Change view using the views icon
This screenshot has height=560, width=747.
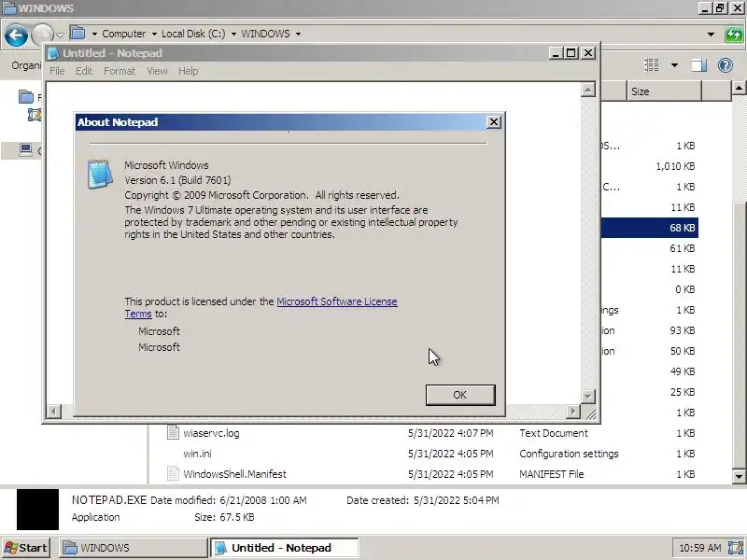pyautogui.click(x=651, y=64)
